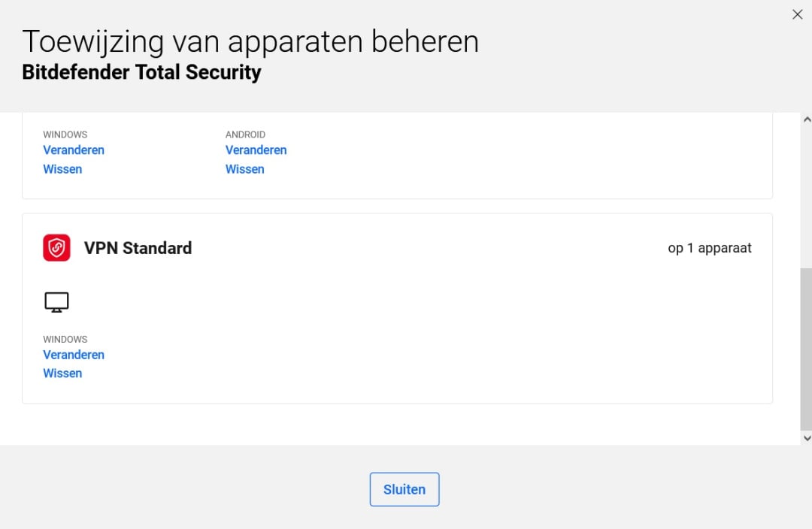Click the vertical scrollbar thumb

(x=807, y=347)
